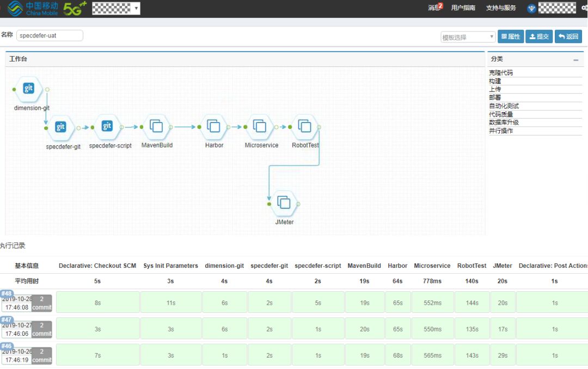Image resolution: width=588 pixels, height=369 pixels.
Task: Focus the 名称 input containing specdefer-uat
Action: pyautogui.click(x=50, y=35)
